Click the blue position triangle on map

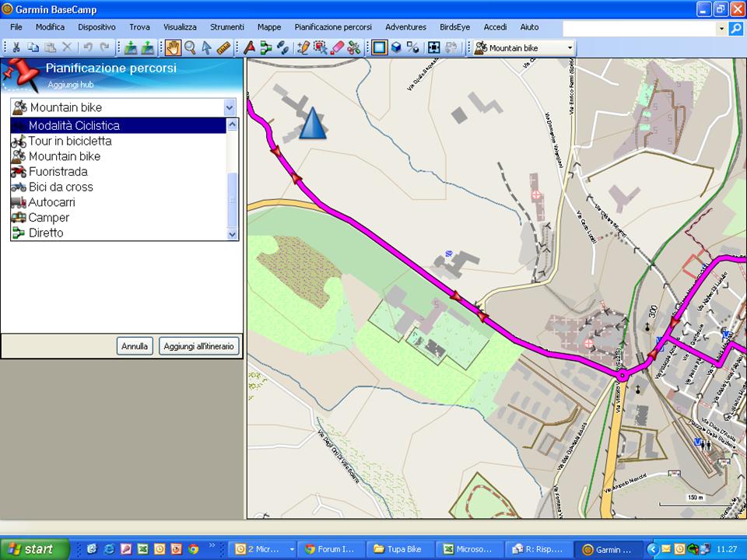click(x=313, y=123)
